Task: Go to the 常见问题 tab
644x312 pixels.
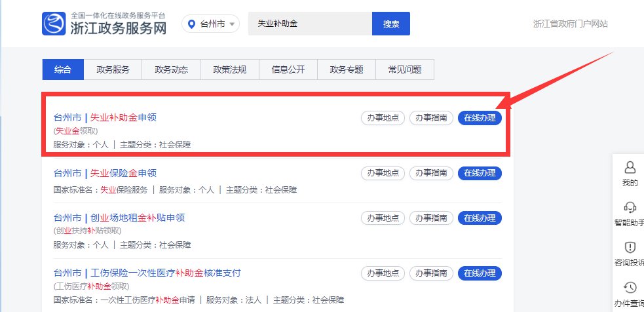Action: click(x=404, y=69)
